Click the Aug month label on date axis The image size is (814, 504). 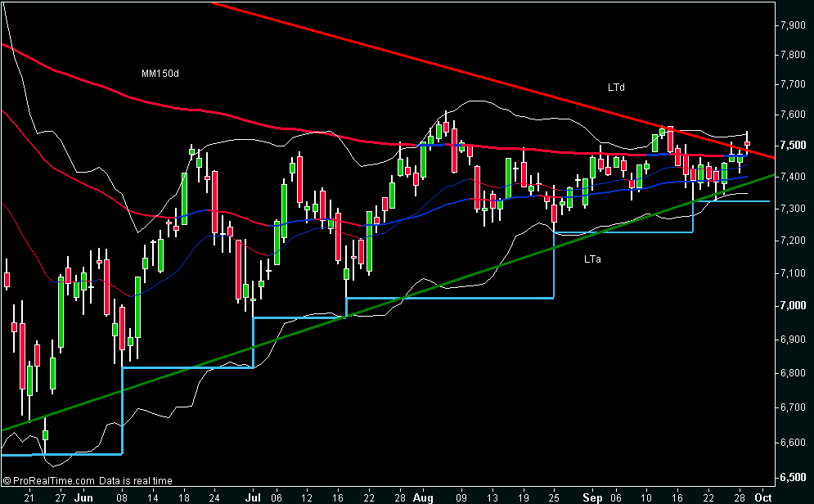423,497
